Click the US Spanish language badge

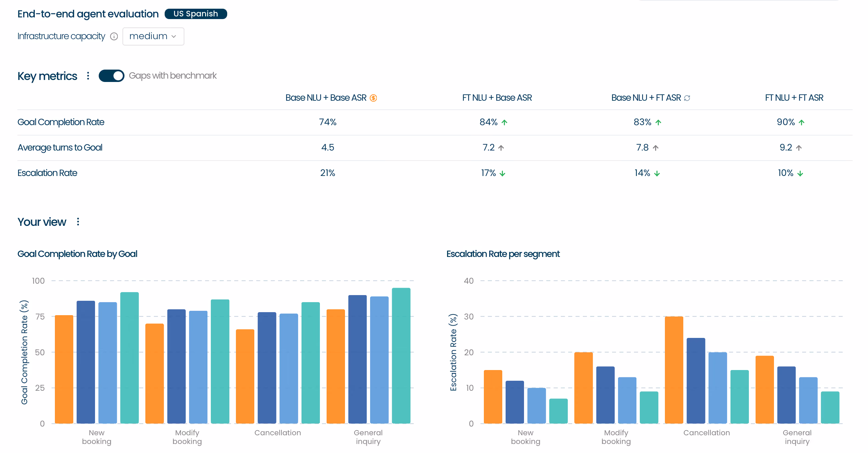(x=196, y=14)
